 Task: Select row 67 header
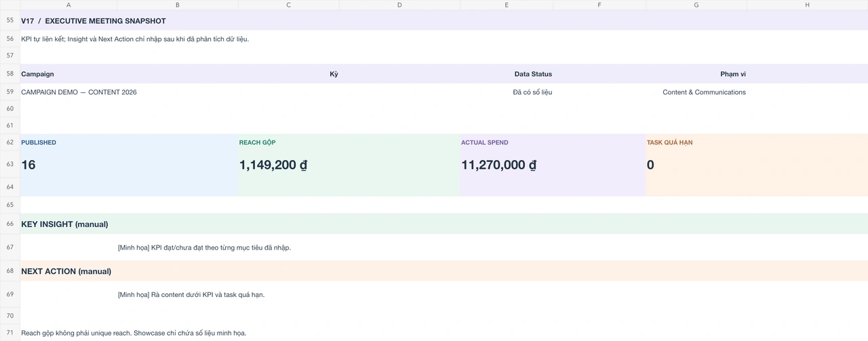10,247
